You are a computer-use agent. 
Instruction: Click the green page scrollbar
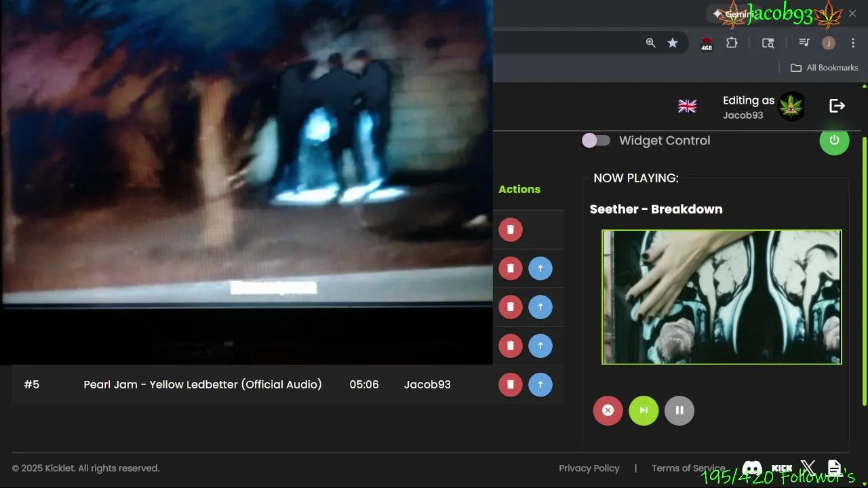pyautogui.click(x=864, y=271)
